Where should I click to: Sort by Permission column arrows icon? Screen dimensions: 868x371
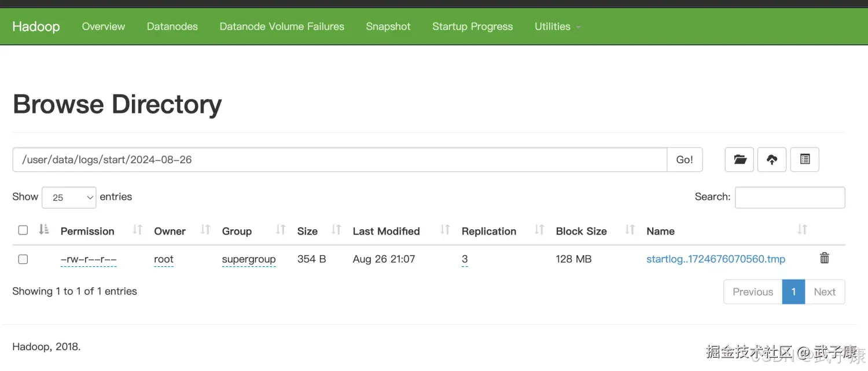point(137,230)
